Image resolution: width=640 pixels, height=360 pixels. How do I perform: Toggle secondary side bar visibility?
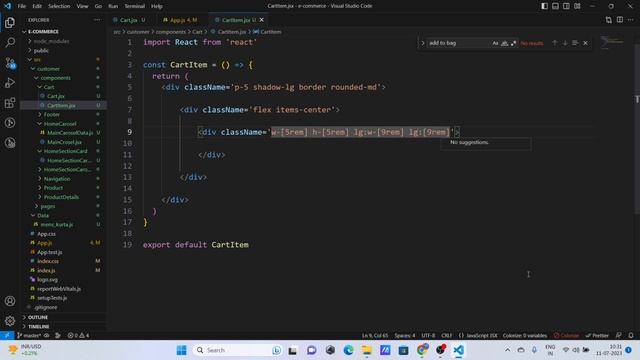click(567, 6)
